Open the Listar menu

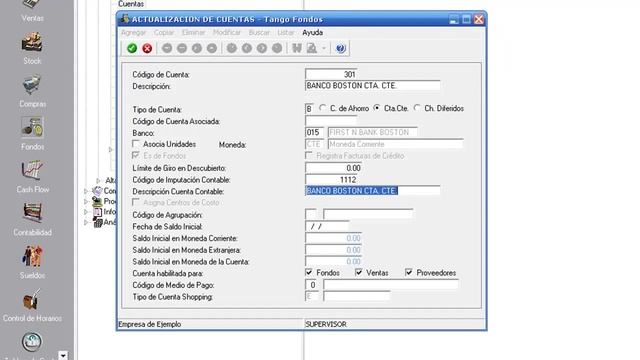(x=285, y=32)
